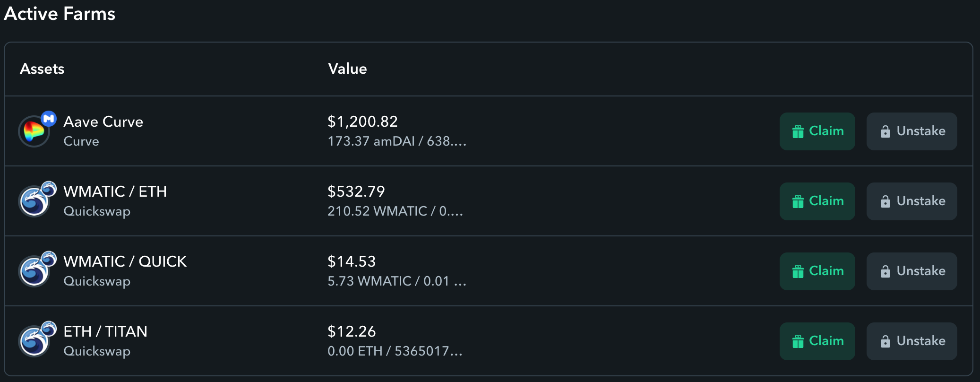Click the gift icon in ETH / TITAN Claim
The height and width of the screenshot is (382, 980).
tap(798, 341)
